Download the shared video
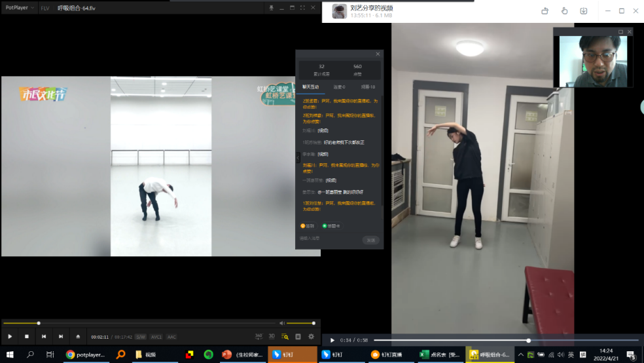The image size is (644, 363). tap(584, 11)
